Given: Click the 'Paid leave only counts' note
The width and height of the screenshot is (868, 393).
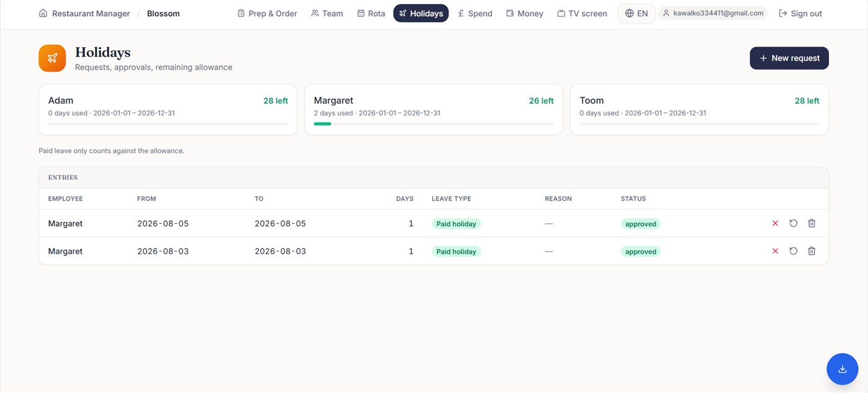Looking at the screenshot, I should click(x=112, y=151).
